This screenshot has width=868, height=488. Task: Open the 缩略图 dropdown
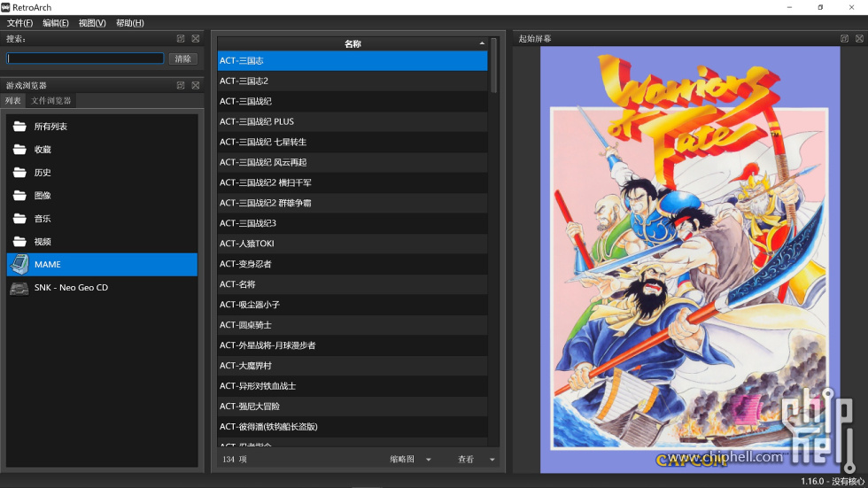click(410, 460)
